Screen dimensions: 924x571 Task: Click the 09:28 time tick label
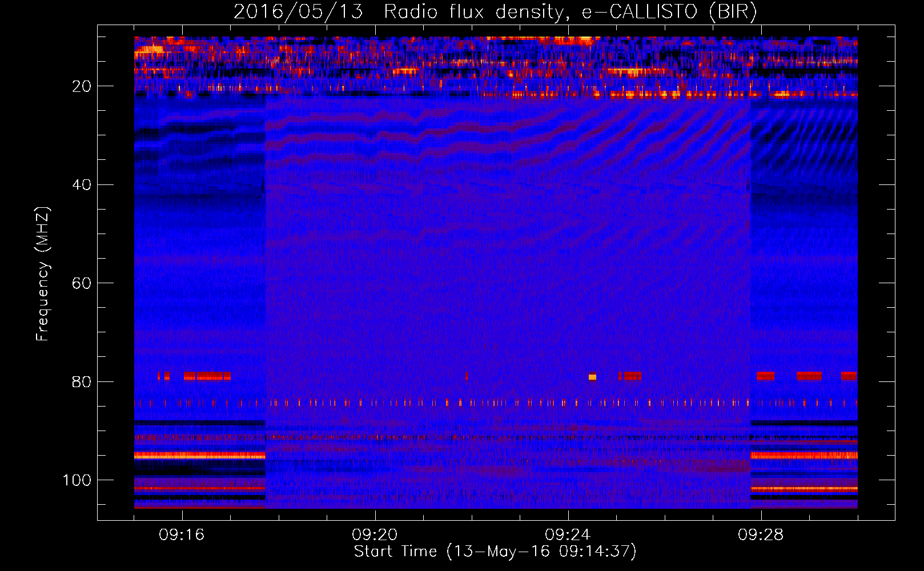coord(761,535)
